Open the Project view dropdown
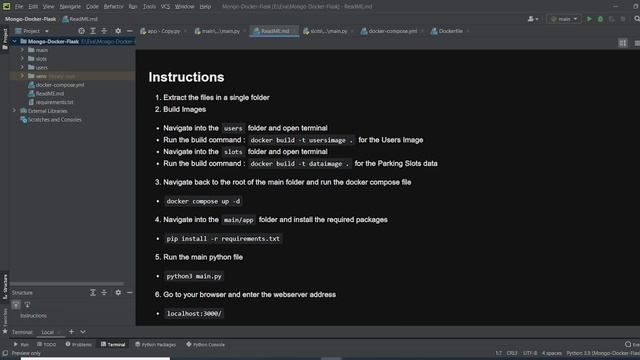 click(32, 31)
